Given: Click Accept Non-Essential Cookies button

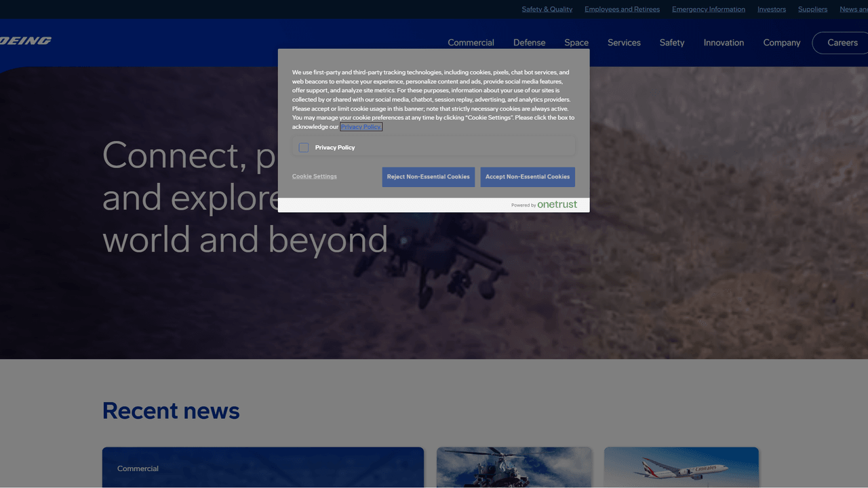Looking at the screenshot, I should tap(528, 177).
